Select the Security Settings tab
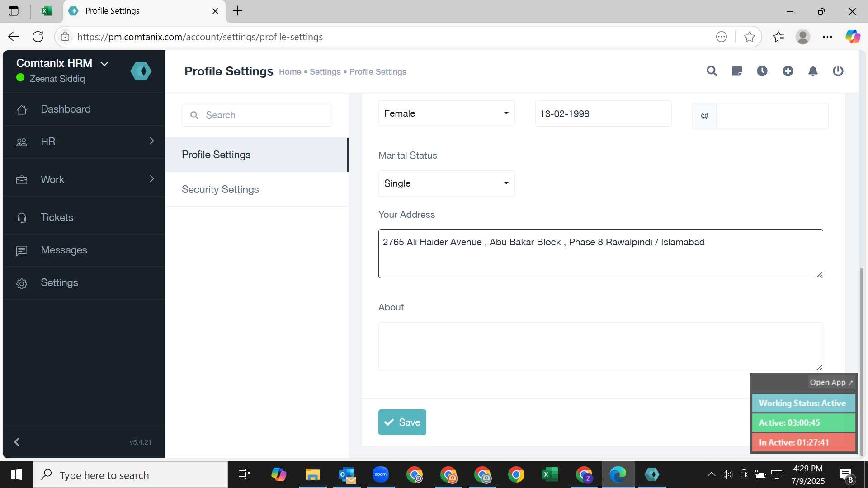The image size is (868, 488). [x=257, y=189]
